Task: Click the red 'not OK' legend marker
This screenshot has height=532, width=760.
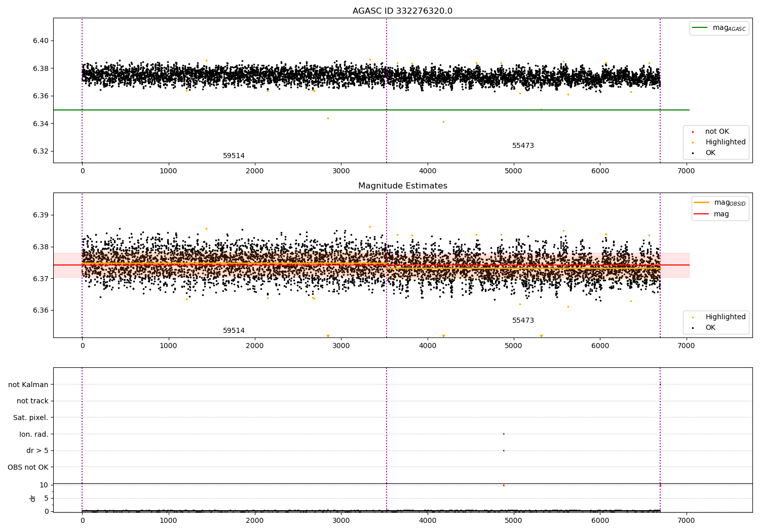Action: 693,132
